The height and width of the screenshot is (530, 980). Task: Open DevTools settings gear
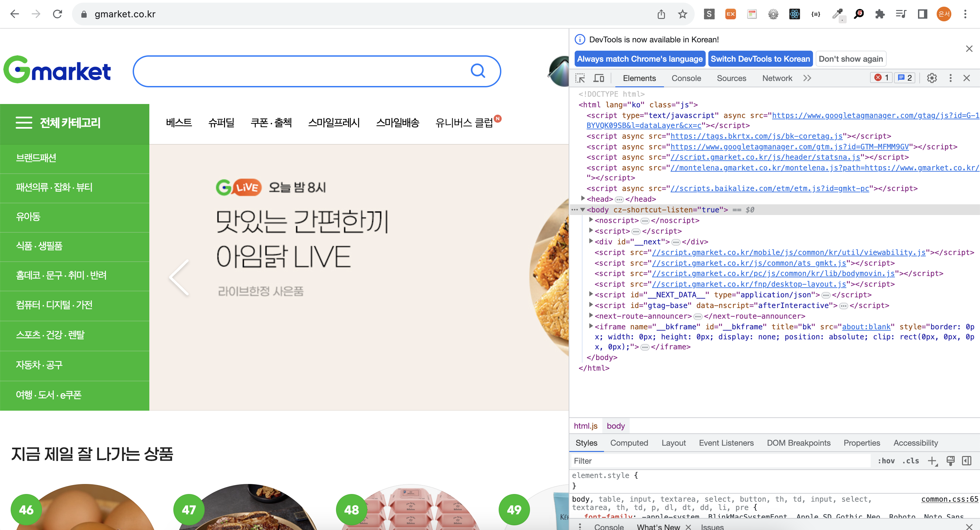pyautogui.click(x=932, y=78)
